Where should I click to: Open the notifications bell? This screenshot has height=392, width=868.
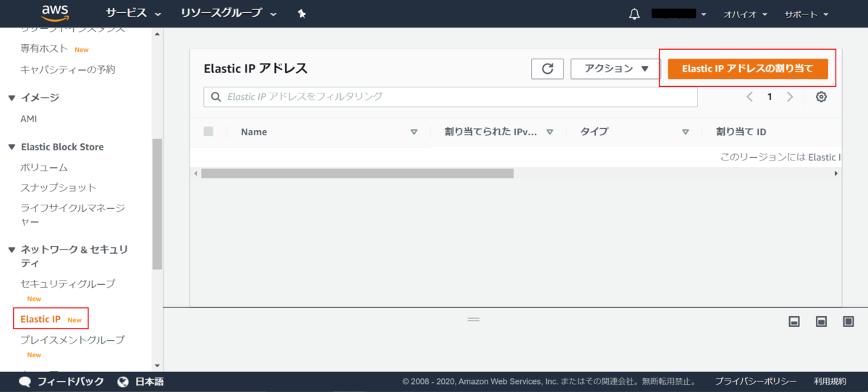click(635, 14)
